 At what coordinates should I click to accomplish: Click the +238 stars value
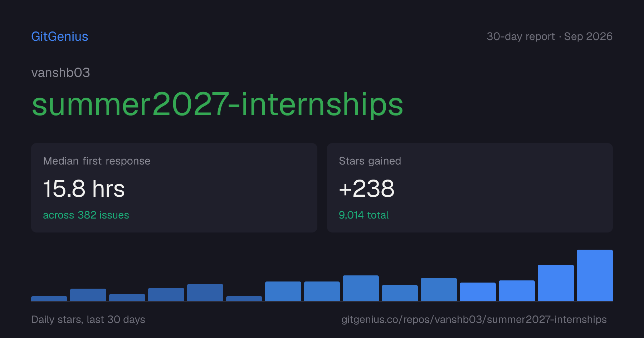[367, 188]
